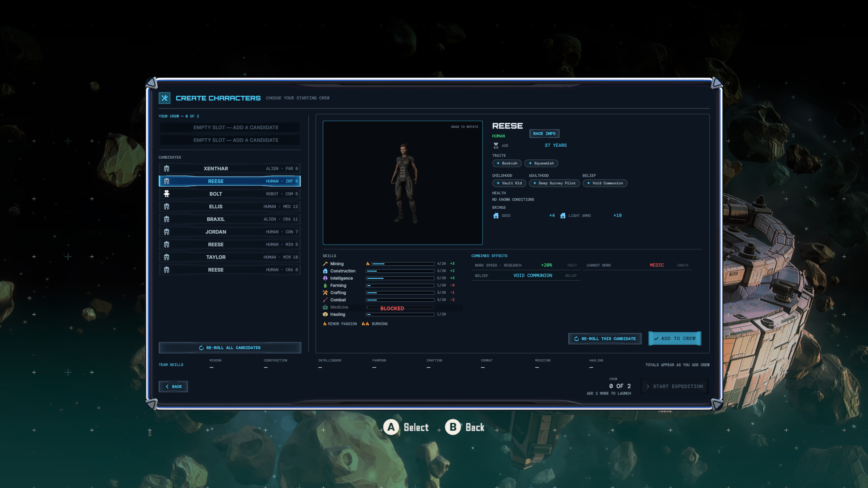The height and width of the screenshot is (488, 868).
Task: Click the age hourglass icon
Action: (x=496, y=145)
